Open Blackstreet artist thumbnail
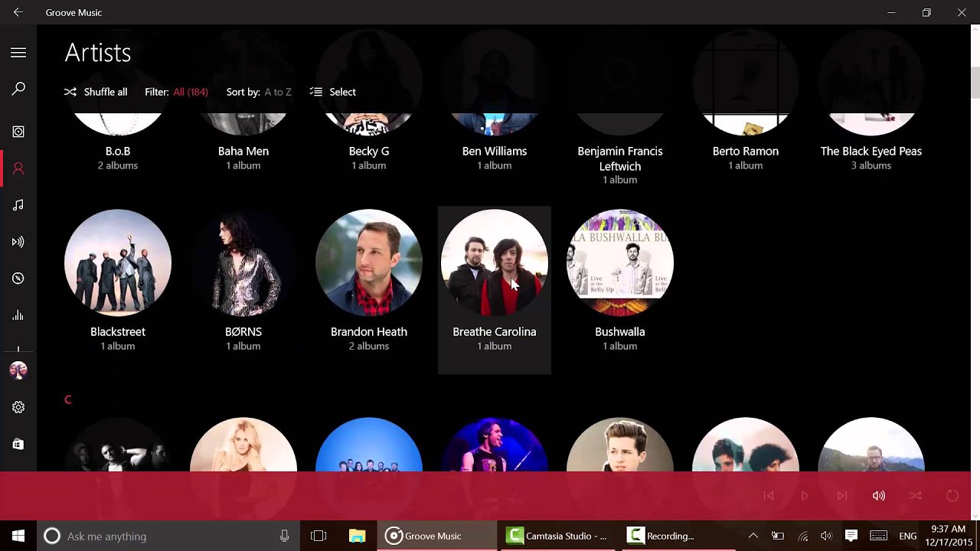This screenshot has height=551, width=980. [118, 262]
